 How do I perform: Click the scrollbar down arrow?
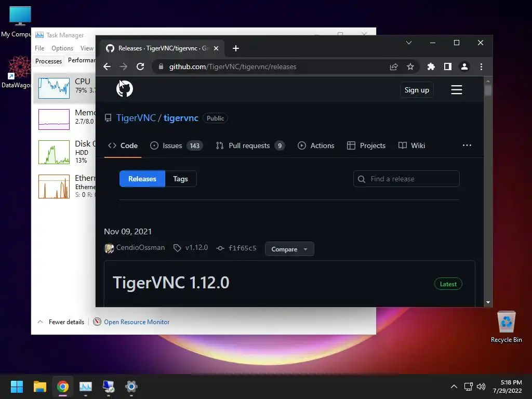tap(488, 302)
